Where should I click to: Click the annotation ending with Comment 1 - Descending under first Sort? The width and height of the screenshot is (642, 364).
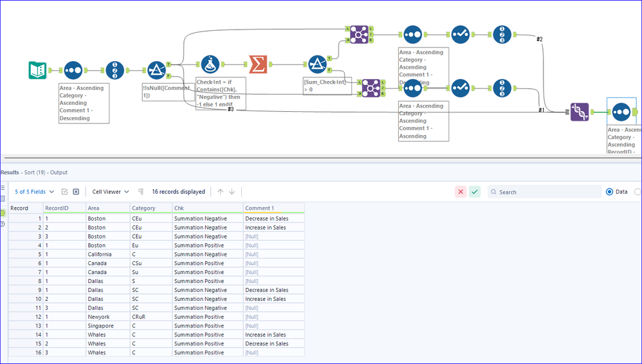pyautogui.click(x=84, y=103)
